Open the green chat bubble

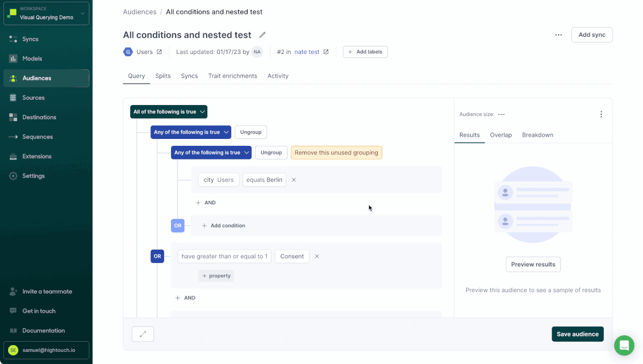pos(624,345)
